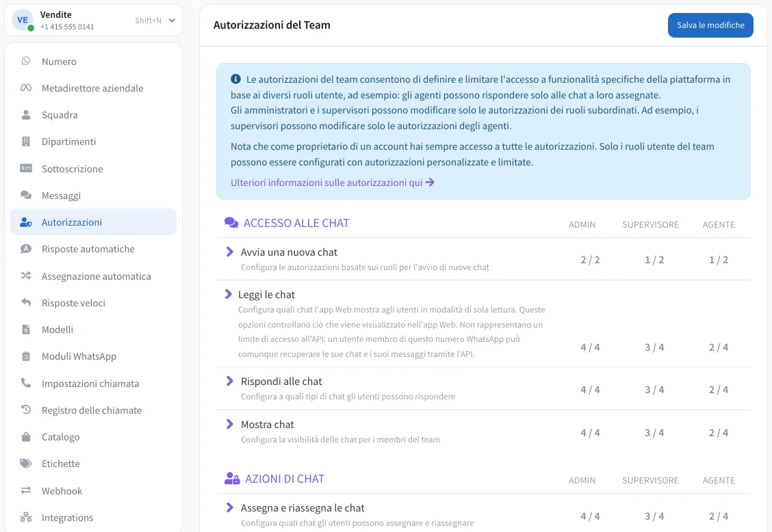Expand the Rispondi alle chat row
Image resolution: width=772 pixels, height=532 pixels.
pos(229,381)
